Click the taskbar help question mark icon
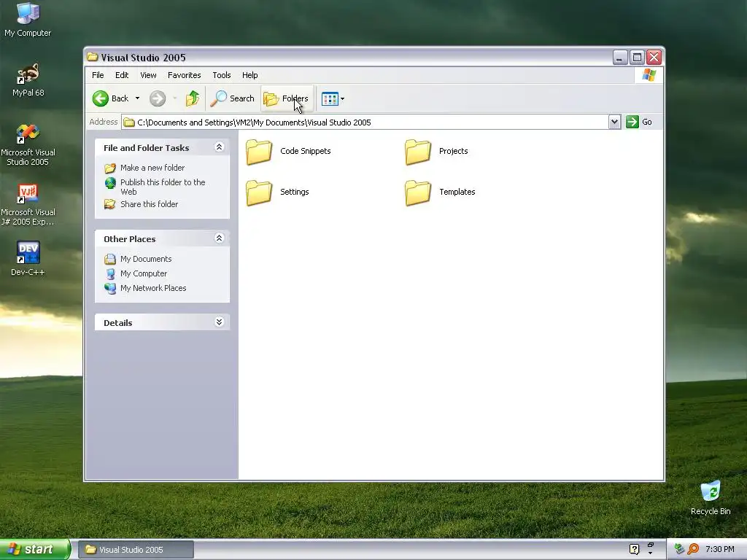Viewport: 747px width, 560px height. [x=634, y=549]
